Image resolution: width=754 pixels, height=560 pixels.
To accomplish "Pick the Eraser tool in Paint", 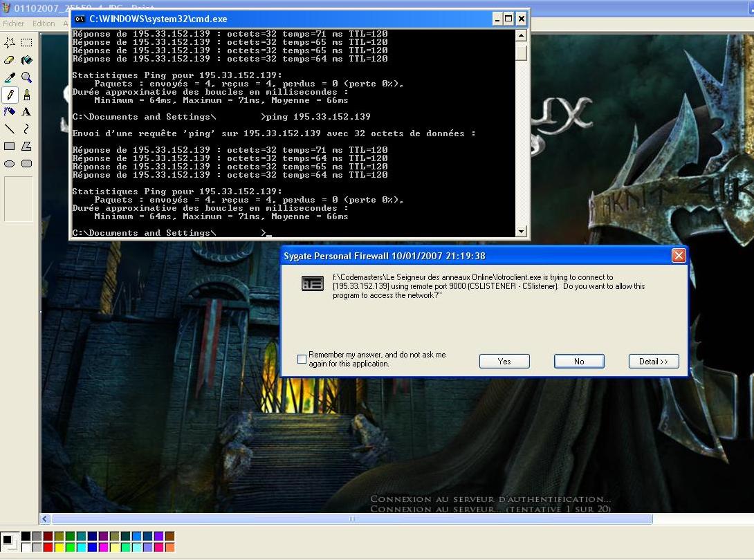I will pyautogui.click(x=10, y=60).
